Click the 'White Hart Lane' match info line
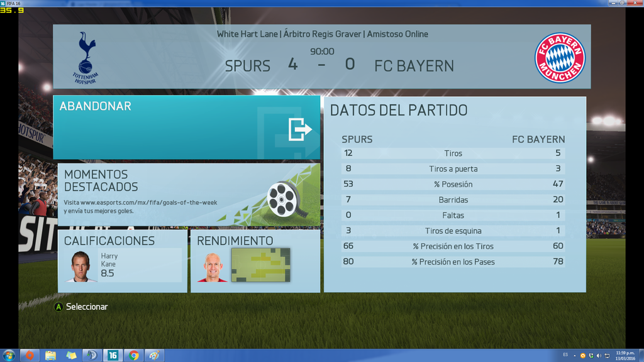 (323, 34)
